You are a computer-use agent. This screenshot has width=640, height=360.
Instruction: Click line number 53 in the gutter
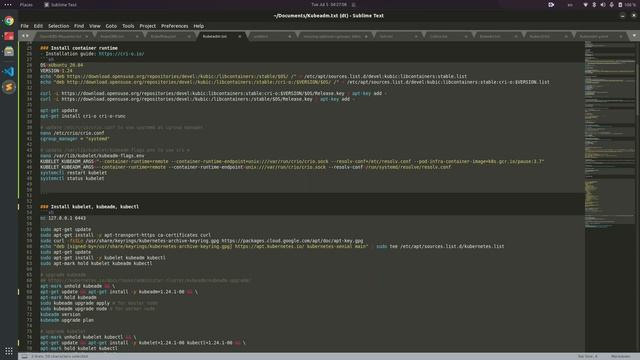click(x=29, y=207)
